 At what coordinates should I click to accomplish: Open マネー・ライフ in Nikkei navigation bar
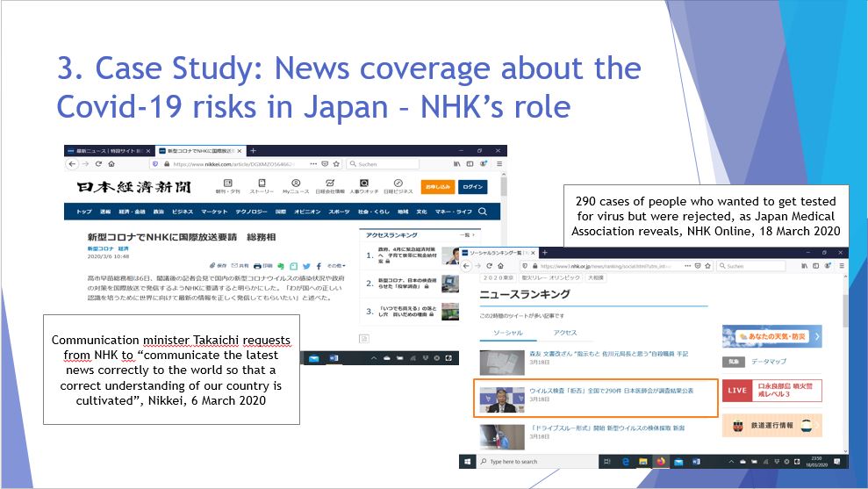click(x=454, y=212)
